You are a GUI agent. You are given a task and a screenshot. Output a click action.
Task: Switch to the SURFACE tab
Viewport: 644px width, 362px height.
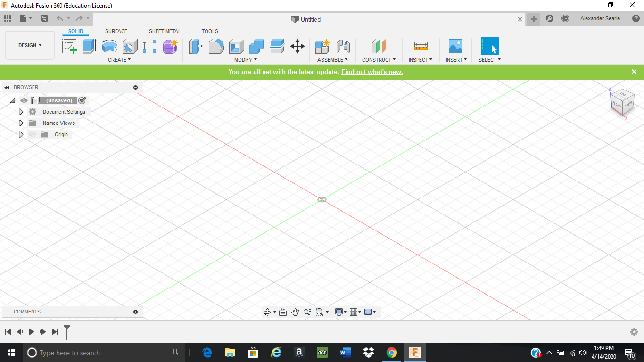tap(116, 31)
